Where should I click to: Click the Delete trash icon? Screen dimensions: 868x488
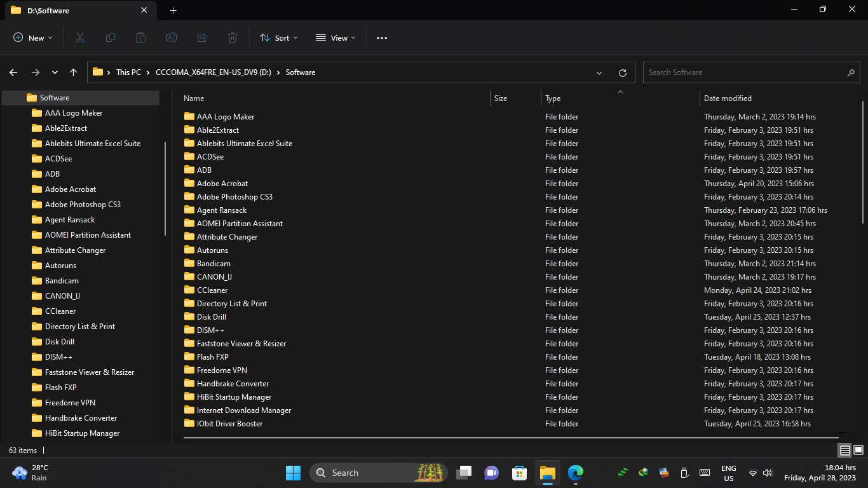click(233, 38)
